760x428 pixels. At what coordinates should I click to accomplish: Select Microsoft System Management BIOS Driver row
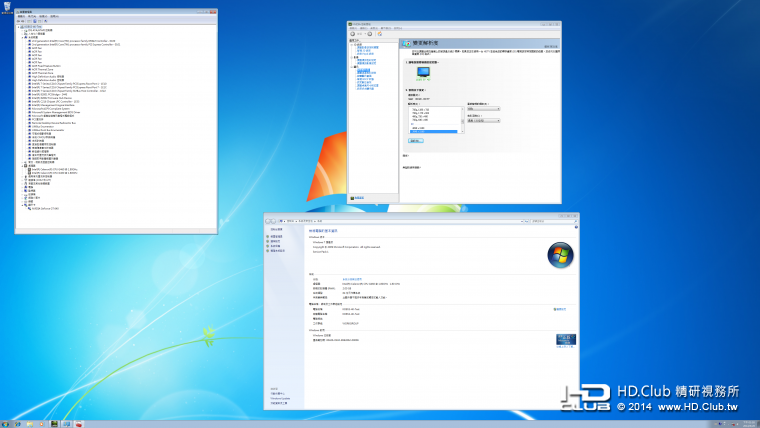tap(53, 112)
